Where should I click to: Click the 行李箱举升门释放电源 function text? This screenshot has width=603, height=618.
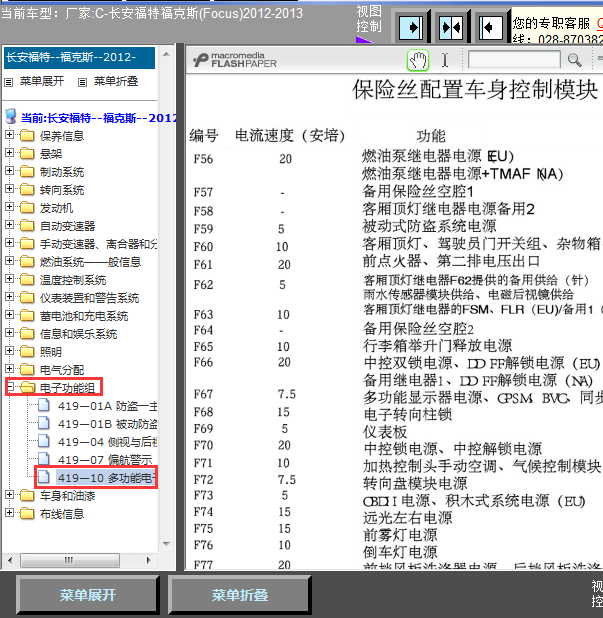coord(437,346)
